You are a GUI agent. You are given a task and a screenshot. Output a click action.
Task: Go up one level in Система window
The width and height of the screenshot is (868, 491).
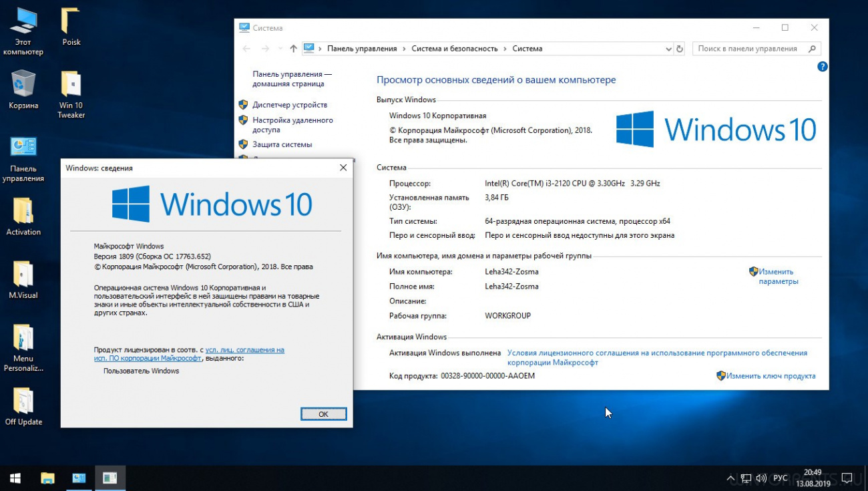click(293, 49)
